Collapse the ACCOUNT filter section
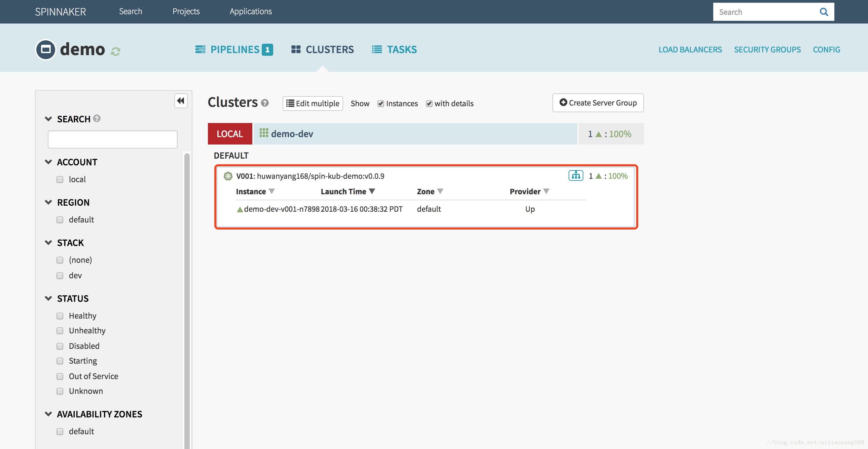The height and width of the screenshot is (449, 868). 48,162
